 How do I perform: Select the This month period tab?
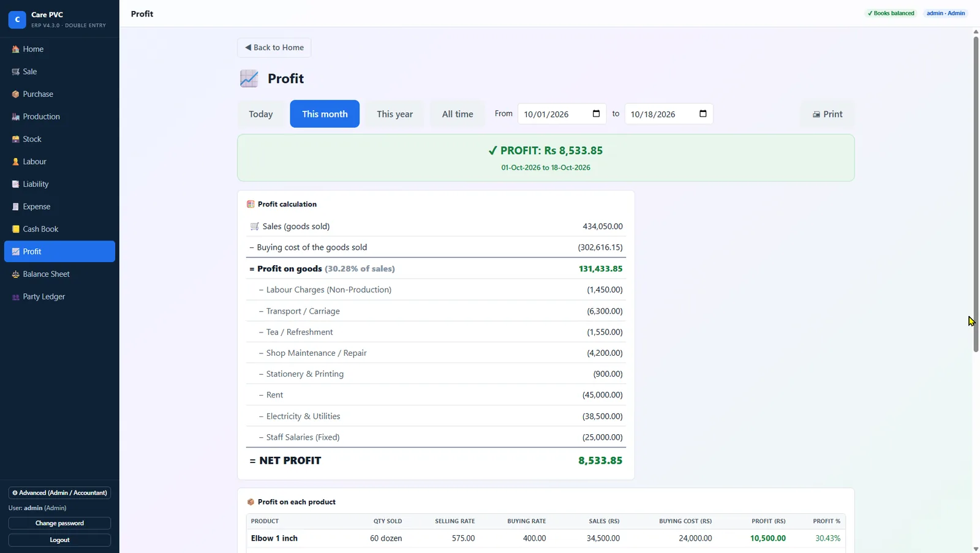[x=325, y=114]
